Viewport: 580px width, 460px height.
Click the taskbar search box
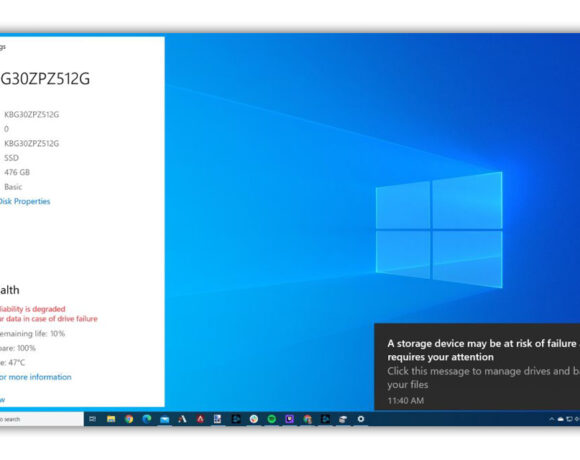[41, 419]
